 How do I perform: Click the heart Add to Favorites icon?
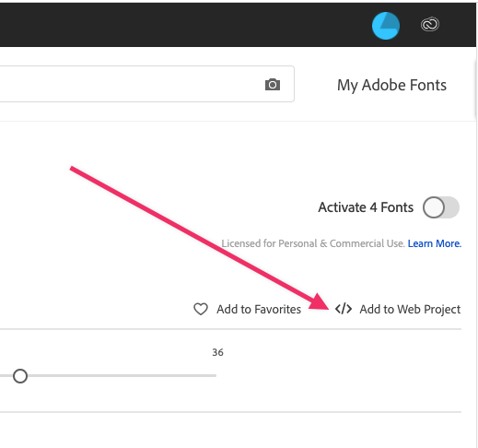201,309
